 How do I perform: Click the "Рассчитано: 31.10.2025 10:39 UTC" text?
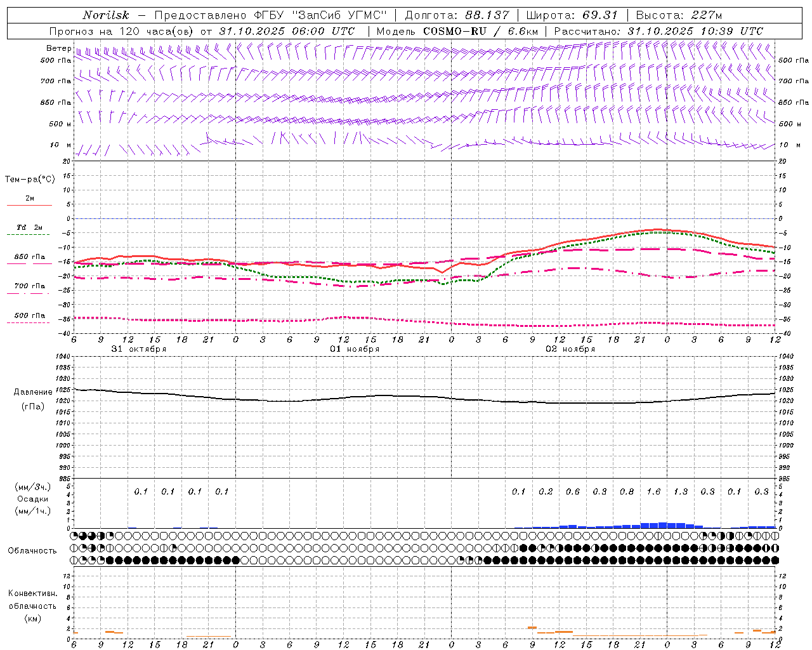pyautogui.click(x=658, y=31)
